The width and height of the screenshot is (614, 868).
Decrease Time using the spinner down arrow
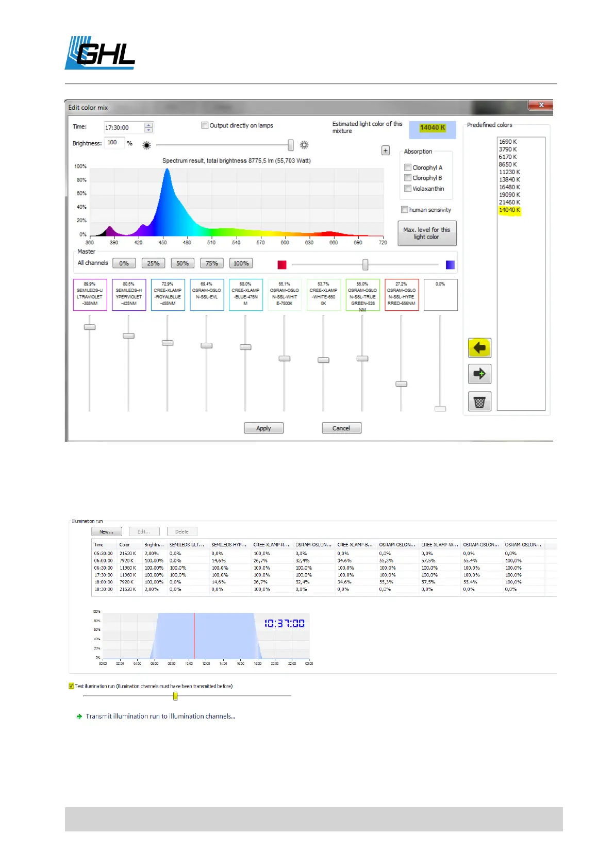coord(148,130)
